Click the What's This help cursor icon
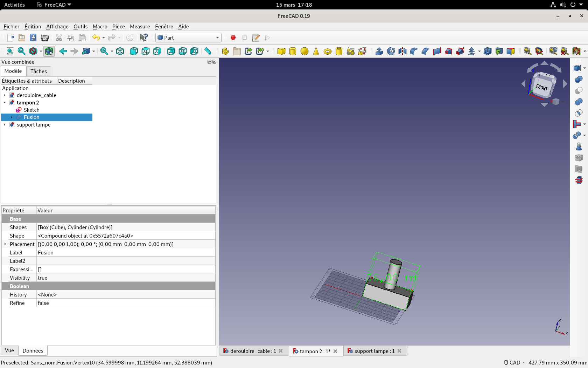Image resolution: width=588 pixels, height=368 pixels. tap(143, 38)
